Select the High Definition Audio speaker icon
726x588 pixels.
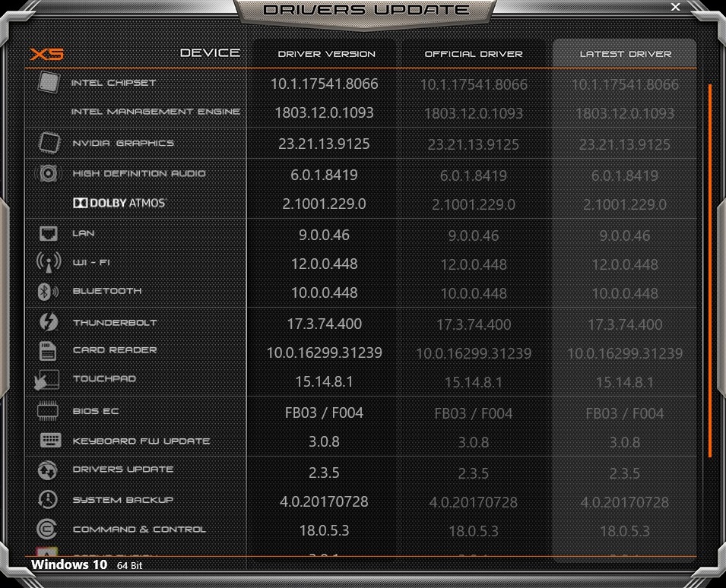[48, 173]
